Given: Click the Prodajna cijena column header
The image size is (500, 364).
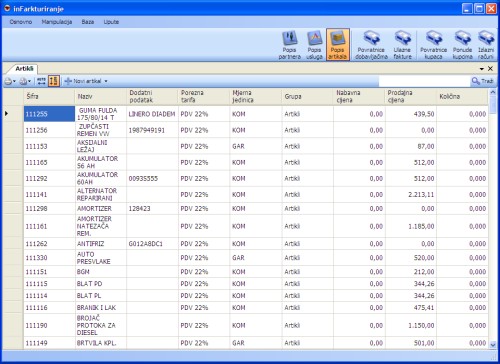Looking at the screenshot, I should (x=411, y=96).
